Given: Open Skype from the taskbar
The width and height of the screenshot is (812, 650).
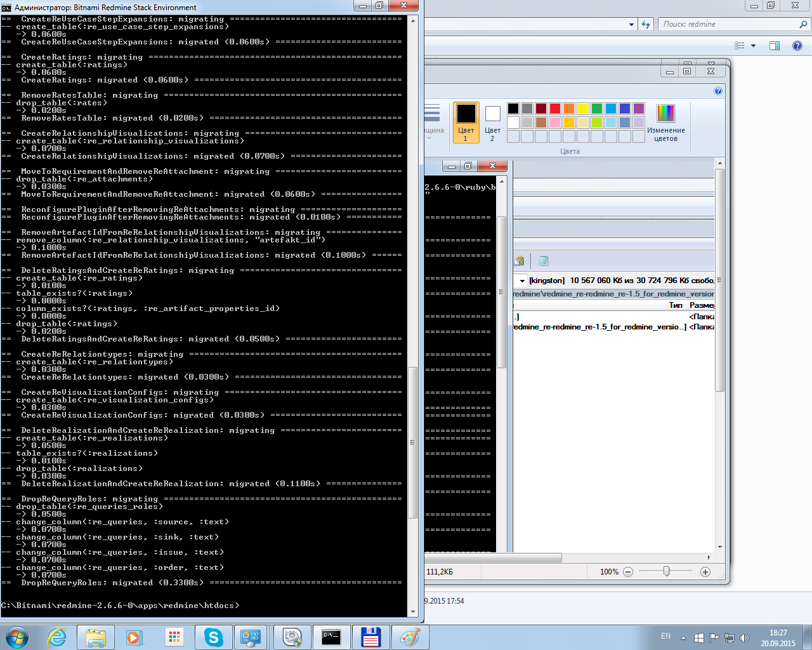Looking at the screenshot, I should pyautogui.click(x=213, y=637).
